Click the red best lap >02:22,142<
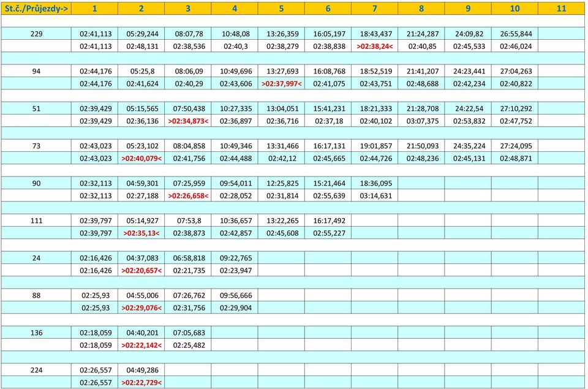The image size is (588, 389). coord(141,345)
